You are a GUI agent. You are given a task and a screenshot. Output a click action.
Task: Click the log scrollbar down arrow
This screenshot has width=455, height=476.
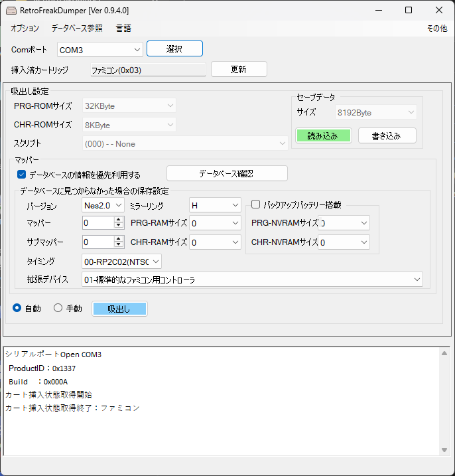444,450
